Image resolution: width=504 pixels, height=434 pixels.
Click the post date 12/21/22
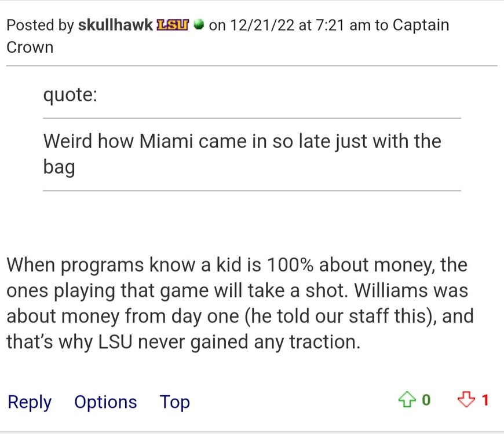[262, 25]
